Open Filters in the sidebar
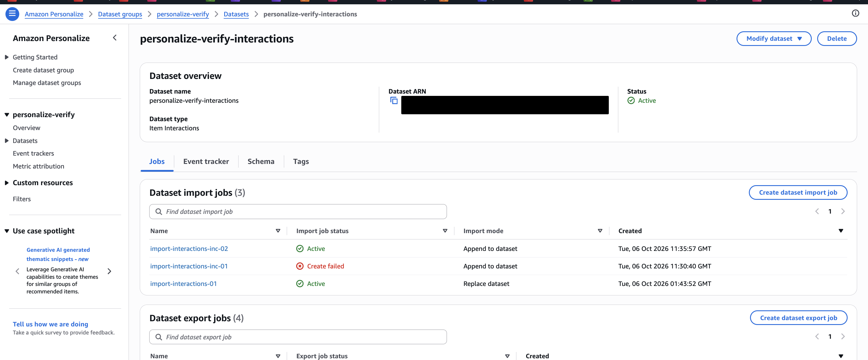868x360 pixels. (22, 199)
